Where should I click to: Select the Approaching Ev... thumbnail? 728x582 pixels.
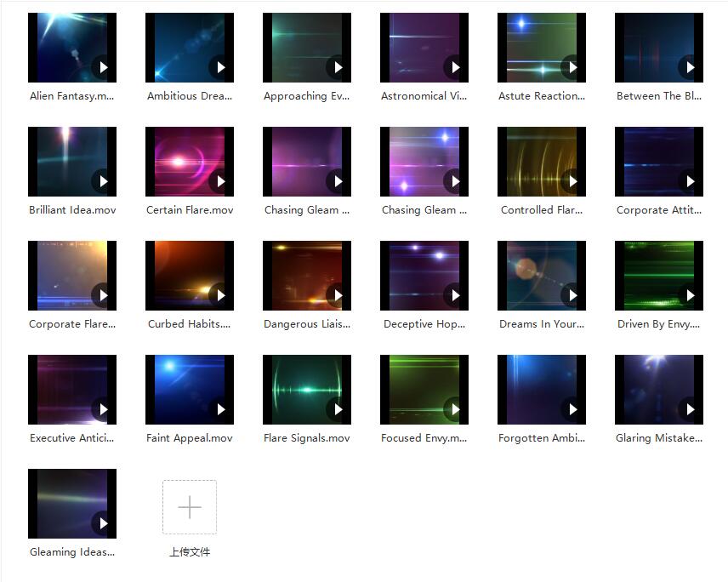coord(307,48)
